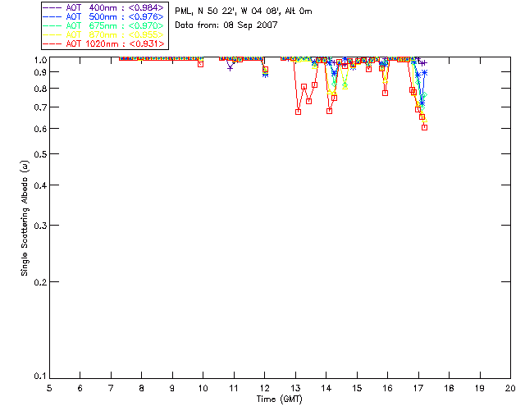Click the x-axis tick label 11
This screenshot has height=420, width=525.
tap(234, 389)
